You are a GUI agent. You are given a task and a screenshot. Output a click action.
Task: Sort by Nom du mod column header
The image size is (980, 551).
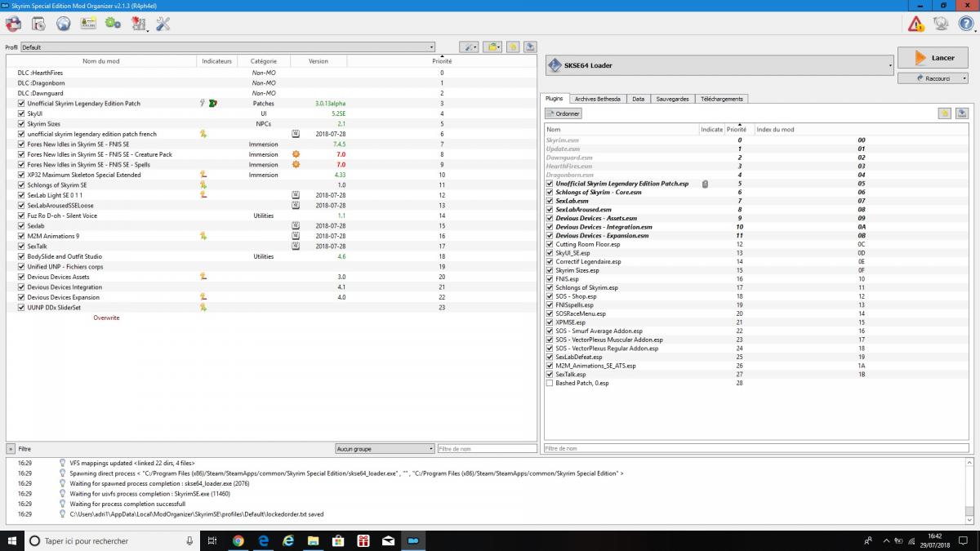click(x=101, y=61)
